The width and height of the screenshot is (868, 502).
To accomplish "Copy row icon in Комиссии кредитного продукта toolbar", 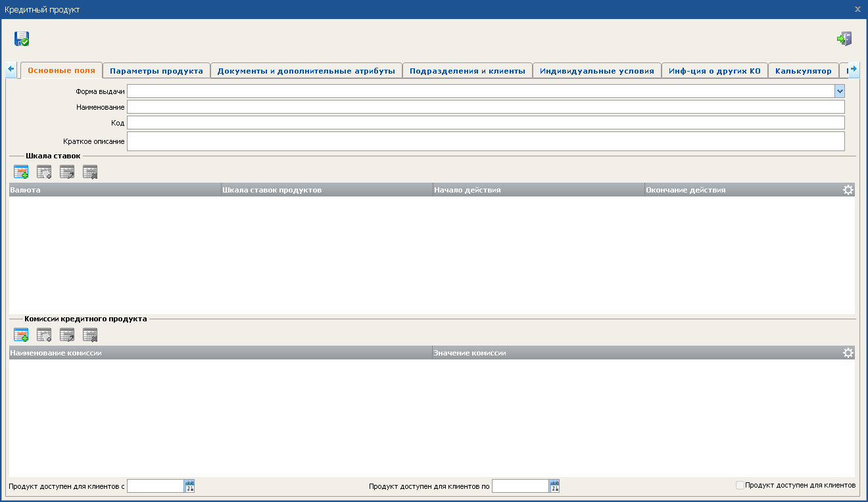I will coord(44,335).
